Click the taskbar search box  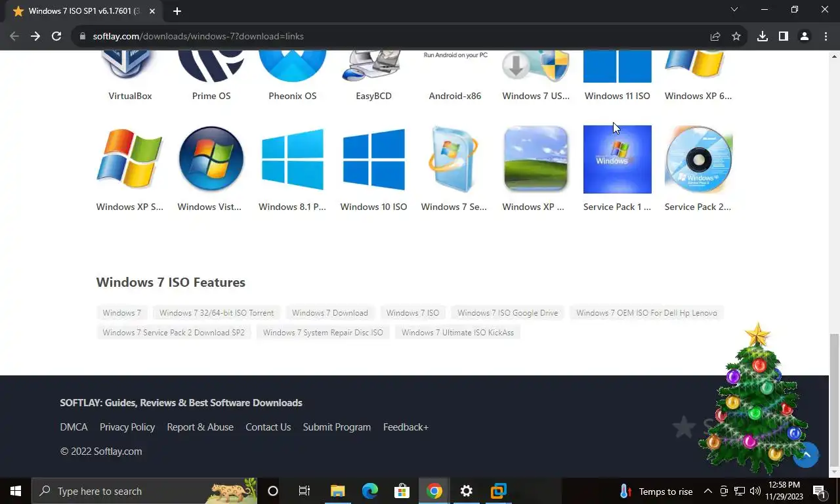[x=144, y=491]
